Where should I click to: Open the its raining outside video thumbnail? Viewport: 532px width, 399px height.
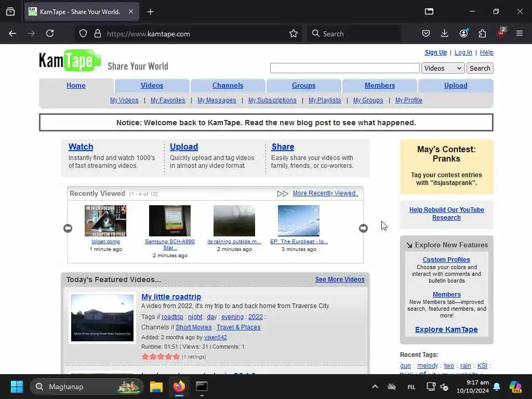click(x=234, y=220)
